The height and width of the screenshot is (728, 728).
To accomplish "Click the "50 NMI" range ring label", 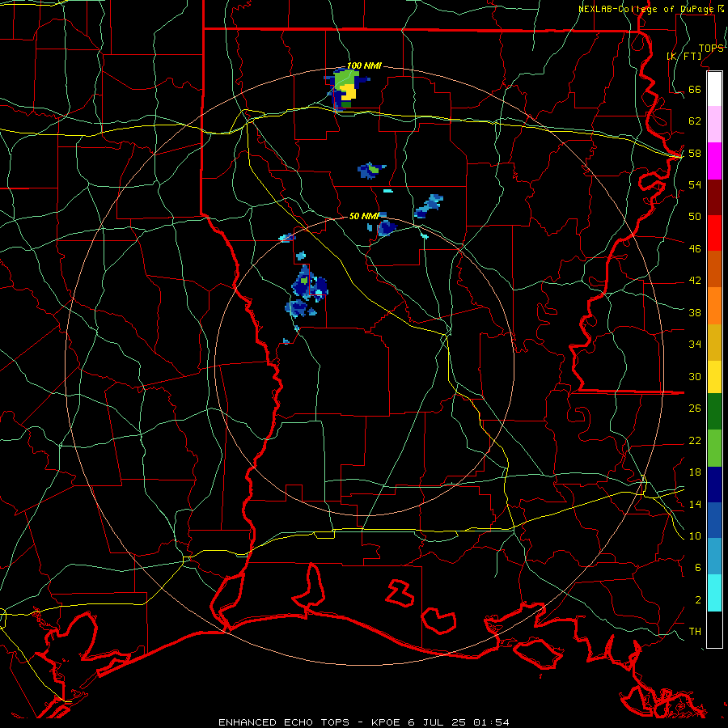I will click(x=364, y=216).
